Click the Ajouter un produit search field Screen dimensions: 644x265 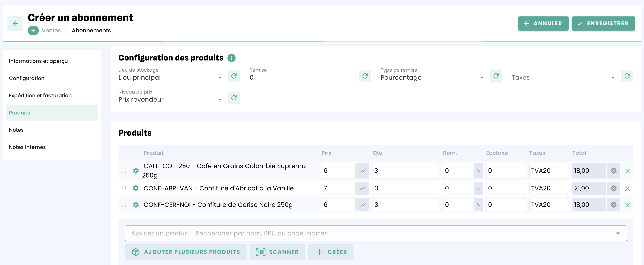click(370, 233)
